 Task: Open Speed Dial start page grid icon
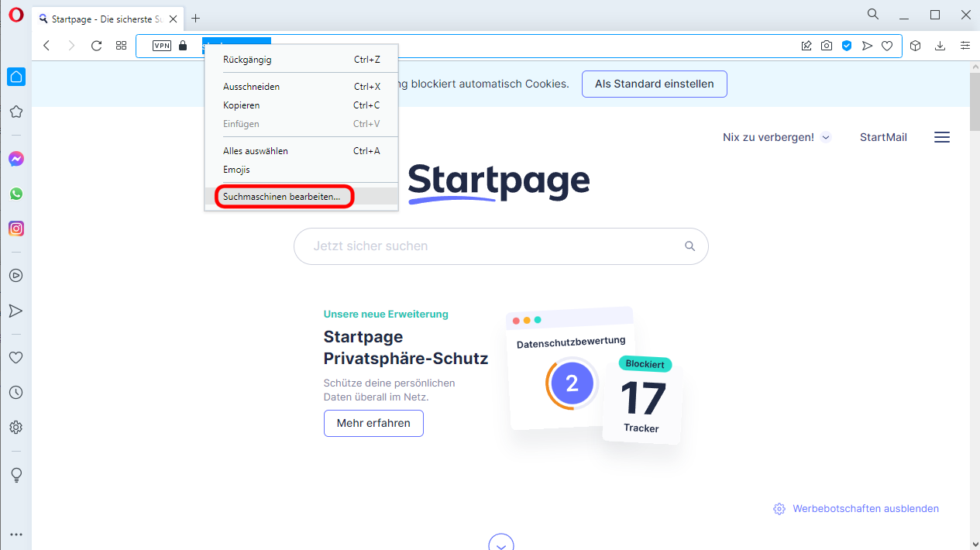click(x=121, y=46)
